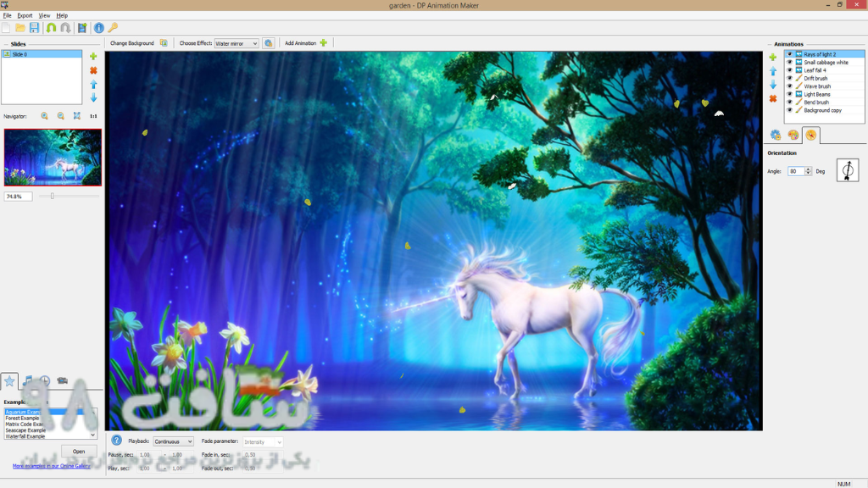868x488 pixels.
Task: Redo the action with the gray arrow
Action: click(65, 28)
